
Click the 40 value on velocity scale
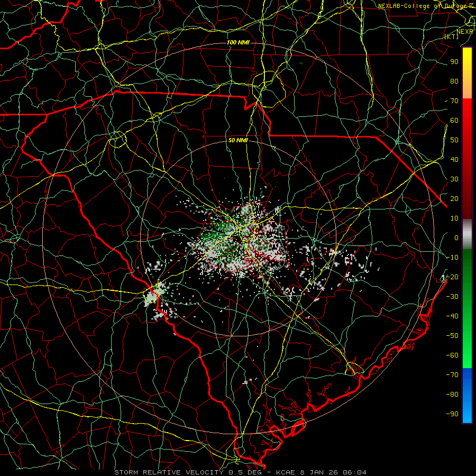[454, 160]
